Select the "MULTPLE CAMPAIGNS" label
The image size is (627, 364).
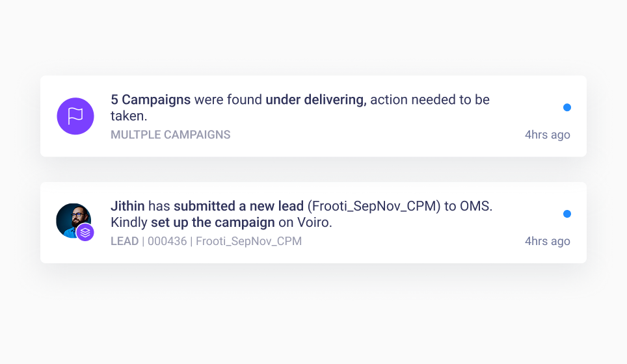click(x=170, y=135)
